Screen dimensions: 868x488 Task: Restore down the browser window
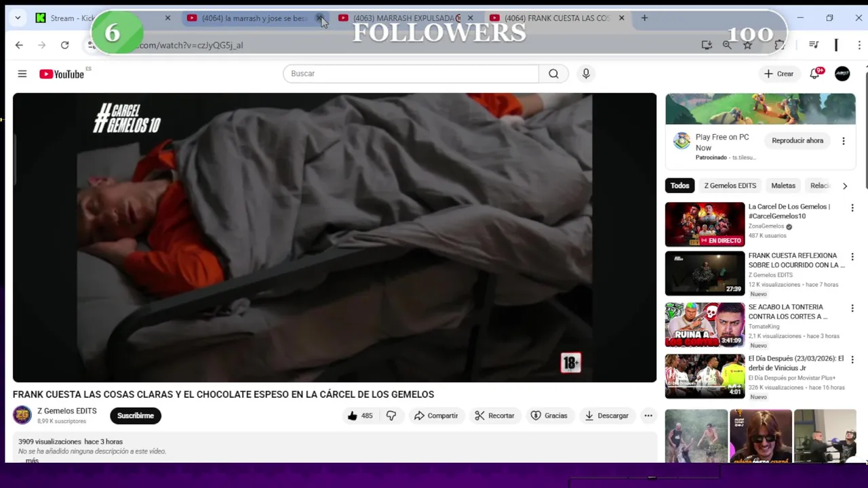[x=829, y=18]
